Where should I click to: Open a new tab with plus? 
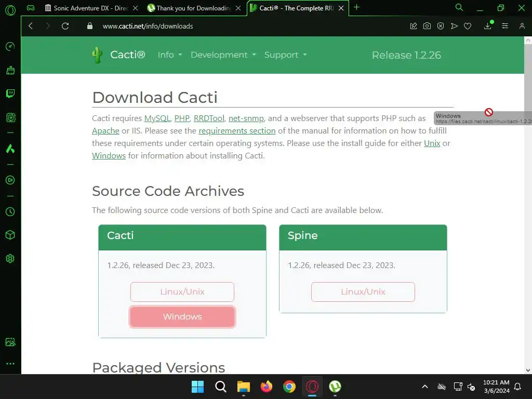[356, 7]
